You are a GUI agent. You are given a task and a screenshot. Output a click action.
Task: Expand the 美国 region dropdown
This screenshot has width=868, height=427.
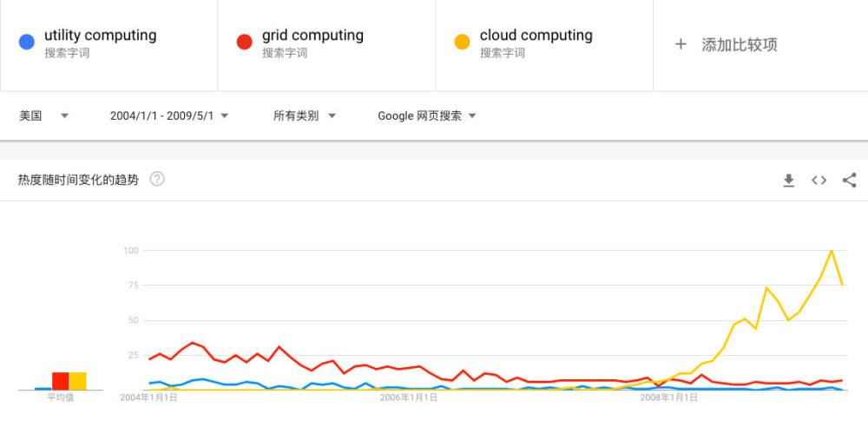pos(44,115)
